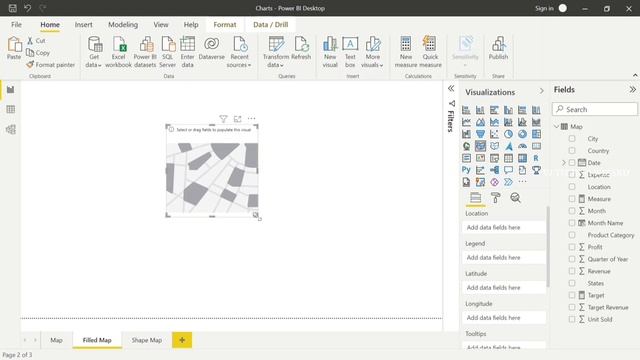The height and width of the screenshot is (360, 640).
Task: Click the Refresh button
Action: click(301, 49)
